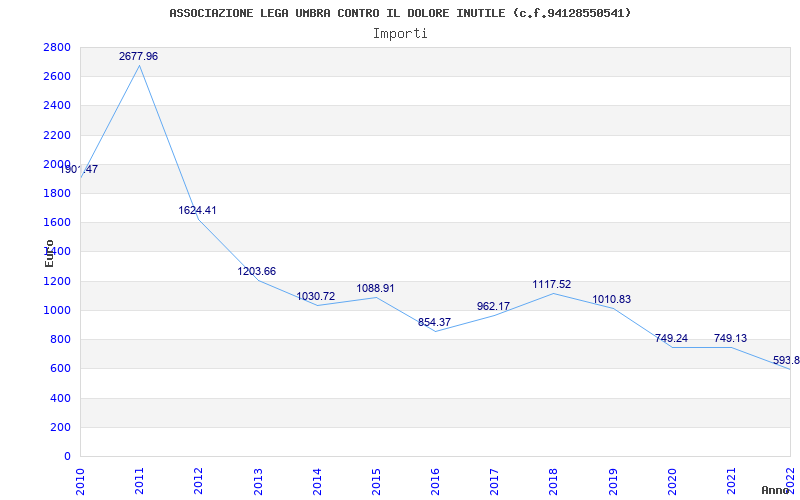Click the 1624.41 data point label
Viewport: 800px width, 500px height.
click(197, 210)
